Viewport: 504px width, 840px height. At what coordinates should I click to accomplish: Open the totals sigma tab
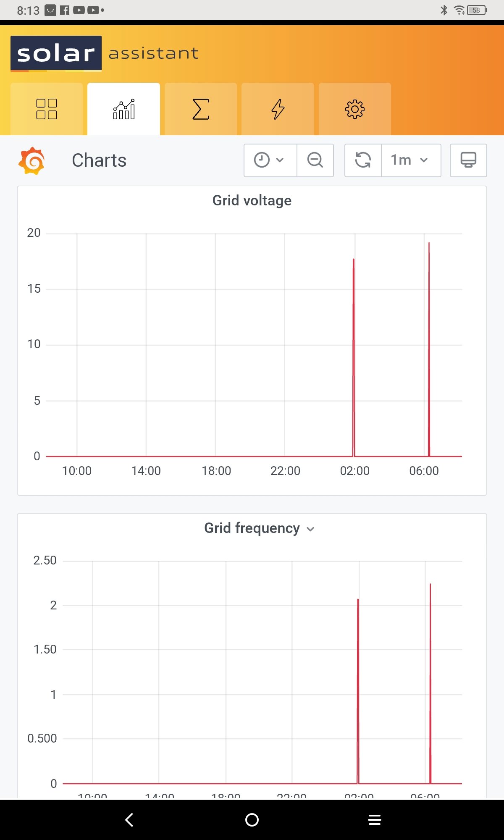(x=201, y=109)
